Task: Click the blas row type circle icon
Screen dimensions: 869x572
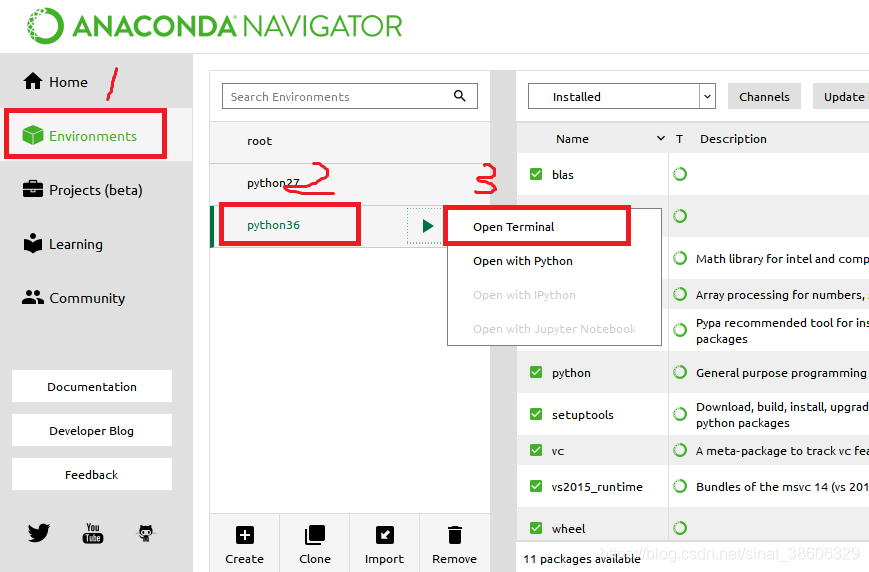Action: tap(680, 174)
